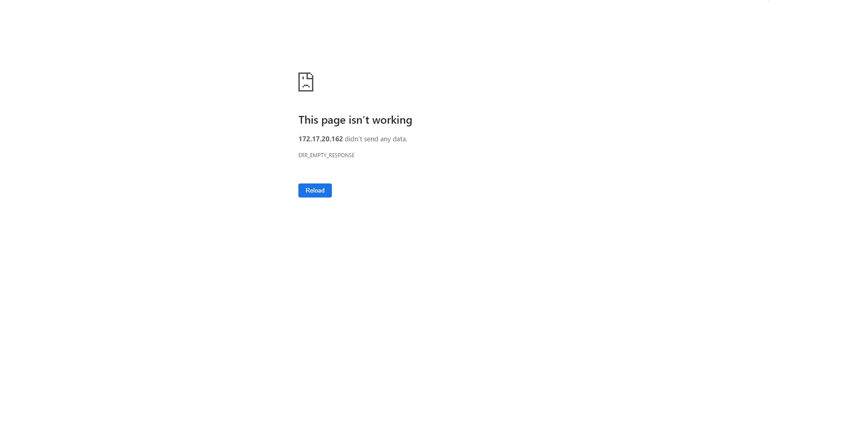
Task: Click the word "data" in the error description
Action: coord(399,139)
